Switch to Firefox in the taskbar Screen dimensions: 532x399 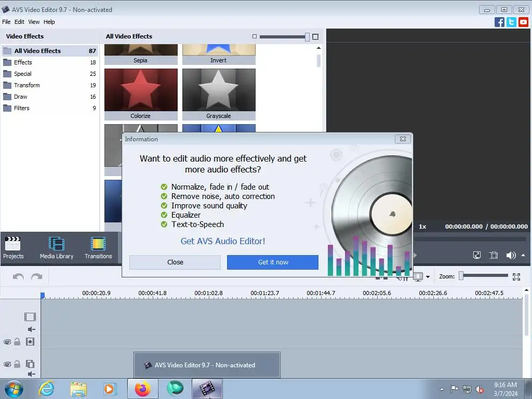[x=142, y=389]
